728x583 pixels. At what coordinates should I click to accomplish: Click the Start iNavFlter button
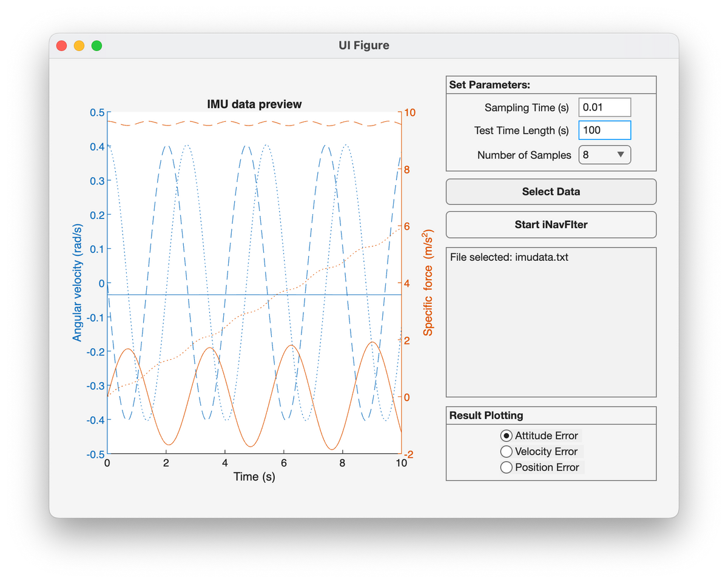tap(551, 224)
